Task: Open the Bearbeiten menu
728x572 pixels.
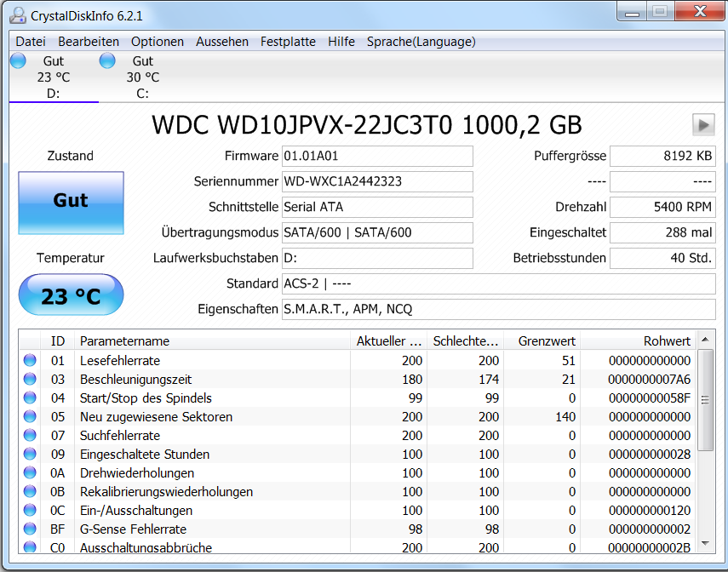Action: pyautogui.click(x=89, y=42)
